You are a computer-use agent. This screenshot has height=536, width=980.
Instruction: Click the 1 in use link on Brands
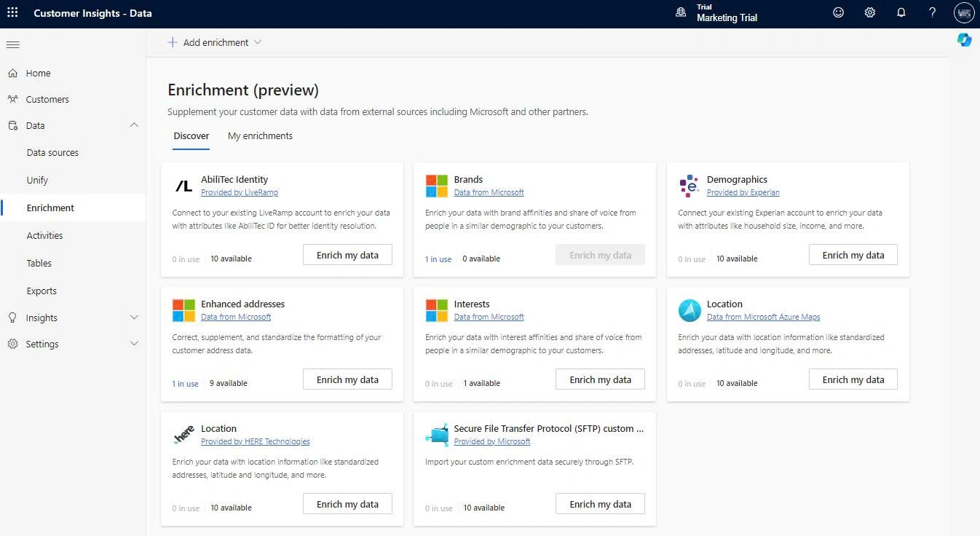[438, 259]
